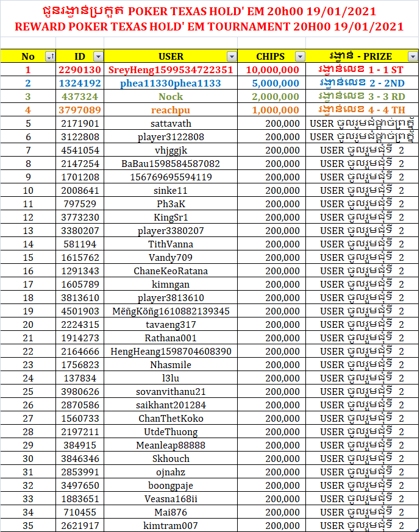Select username SreyHeng1599534722351
Screen dimensions: 420x532
click(x=171, y=69)
